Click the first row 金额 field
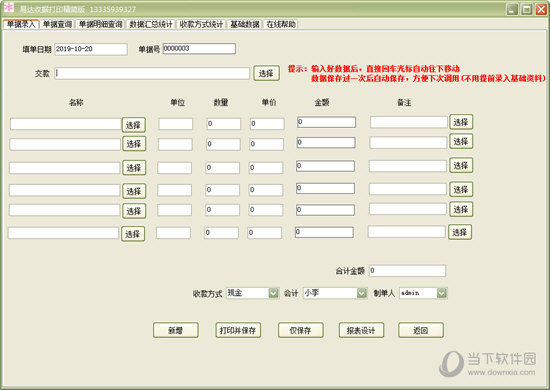 (326, 122)
